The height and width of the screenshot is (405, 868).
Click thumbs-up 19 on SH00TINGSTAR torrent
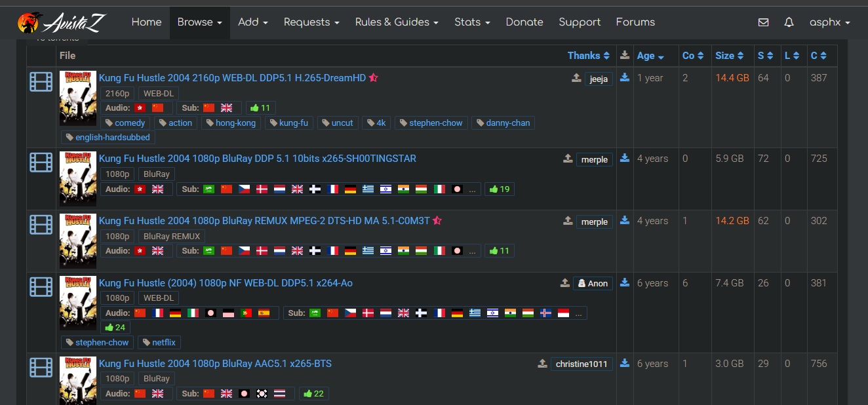[x=500, y=189]
